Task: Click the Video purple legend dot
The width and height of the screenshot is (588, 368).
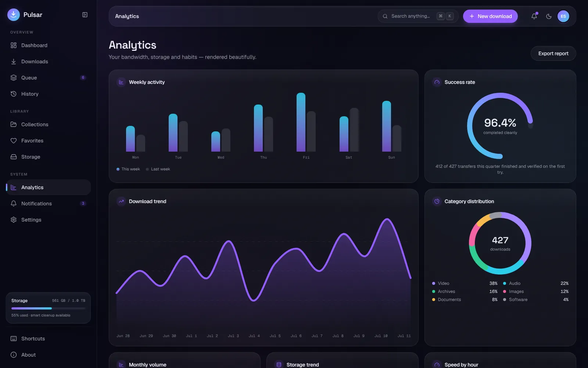Action: [x=434, y=283]
